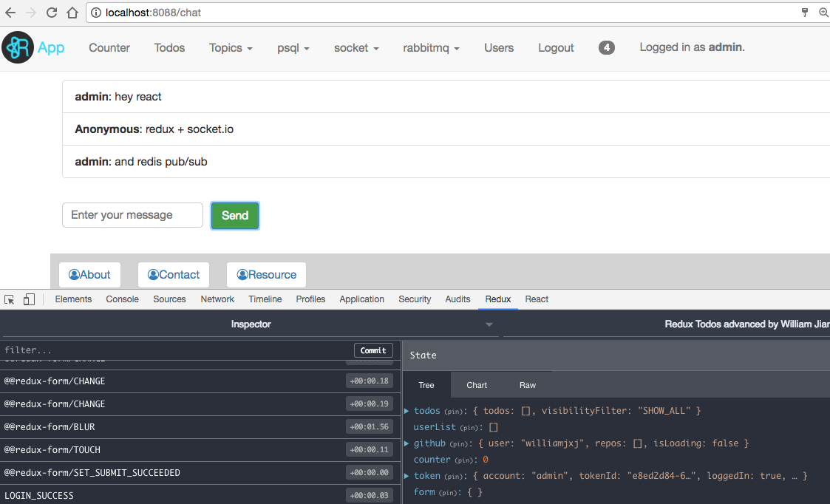Go to the browser home icon
Viewport: 830px width, 504px height.
click(x=72, y=12)
